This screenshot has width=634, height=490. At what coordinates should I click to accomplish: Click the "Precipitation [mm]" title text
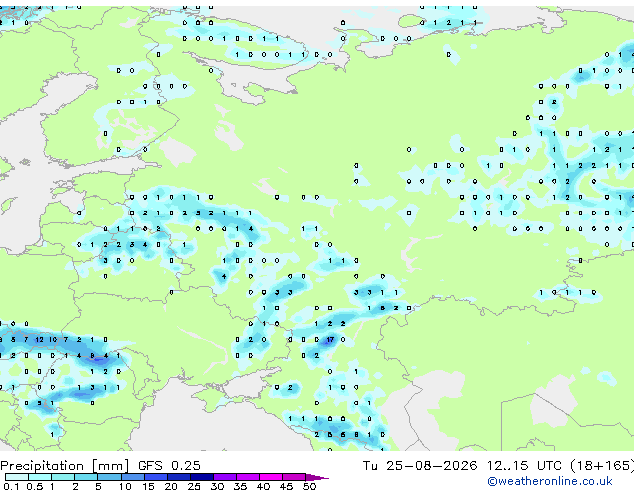(64, 466)
